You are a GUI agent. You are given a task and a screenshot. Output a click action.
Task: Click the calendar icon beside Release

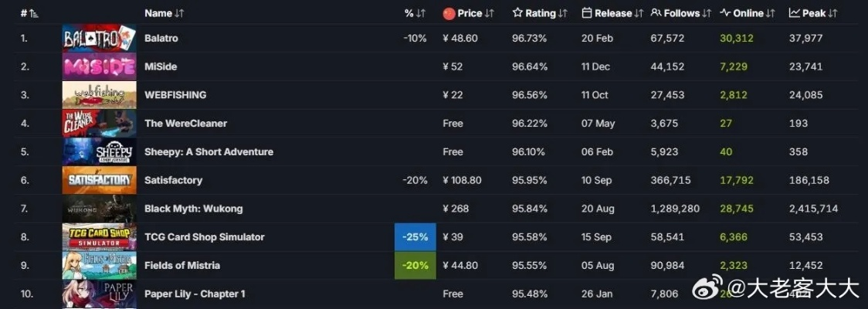[x=587, y=13]
